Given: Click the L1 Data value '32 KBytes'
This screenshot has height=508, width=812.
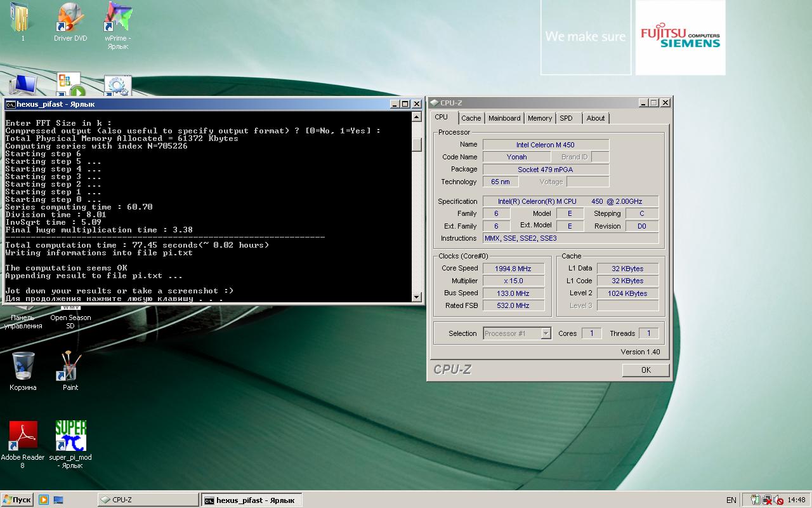Looking at the screenshot, I should [x=627, y=269].
